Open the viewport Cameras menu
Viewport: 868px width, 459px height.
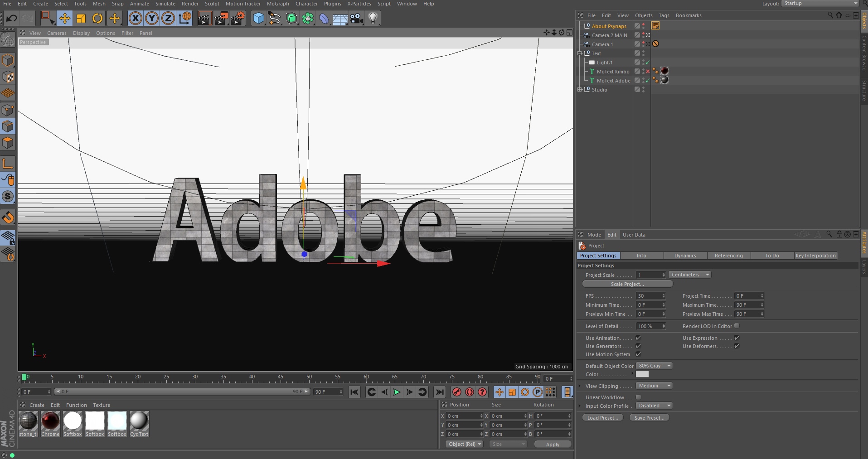pos(57,33)
